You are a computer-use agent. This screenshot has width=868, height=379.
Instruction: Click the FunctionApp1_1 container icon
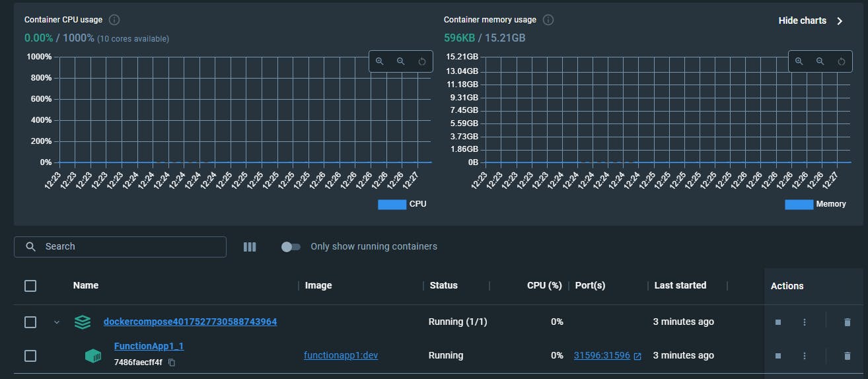(93, 355)
